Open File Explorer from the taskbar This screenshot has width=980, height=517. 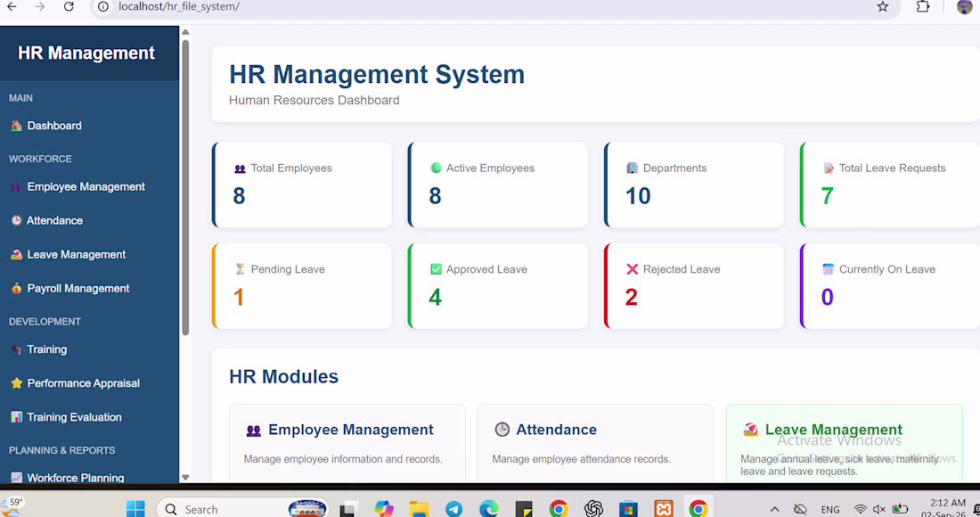419,509
